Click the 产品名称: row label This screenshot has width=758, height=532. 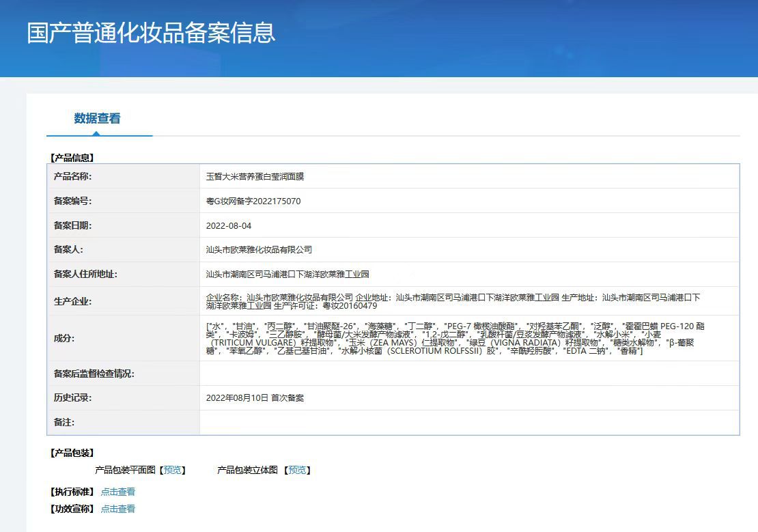click(x=72, y=176)
